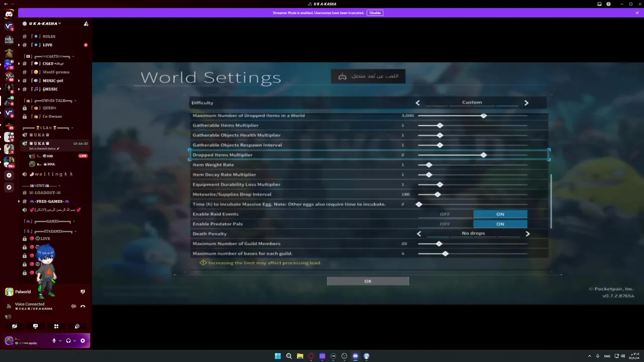Adjust the Item Weight Rate slider
This screenshot has width=644, height=362.
pos(429,165)
